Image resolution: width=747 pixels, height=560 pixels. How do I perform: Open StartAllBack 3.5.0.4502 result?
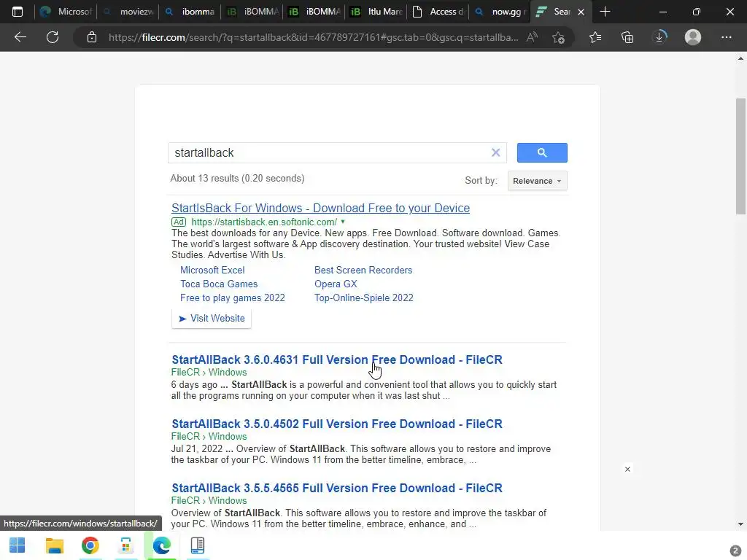click(337, 424)
